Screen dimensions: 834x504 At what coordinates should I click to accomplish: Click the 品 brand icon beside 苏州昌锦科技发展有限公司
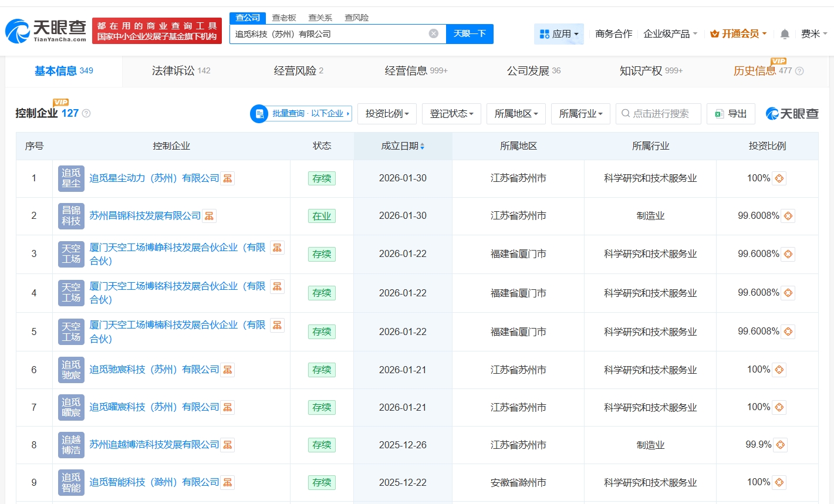(x=210, y=215)
